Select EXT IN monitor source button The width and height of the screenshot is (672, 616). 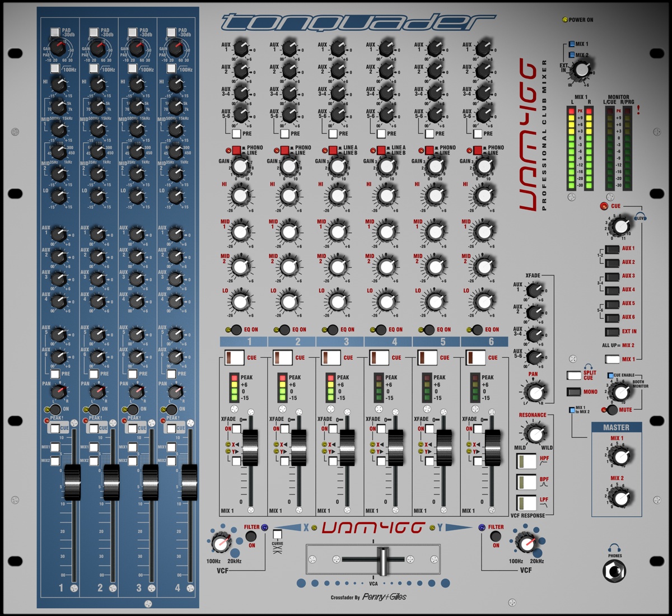click(x=612, y=332)
